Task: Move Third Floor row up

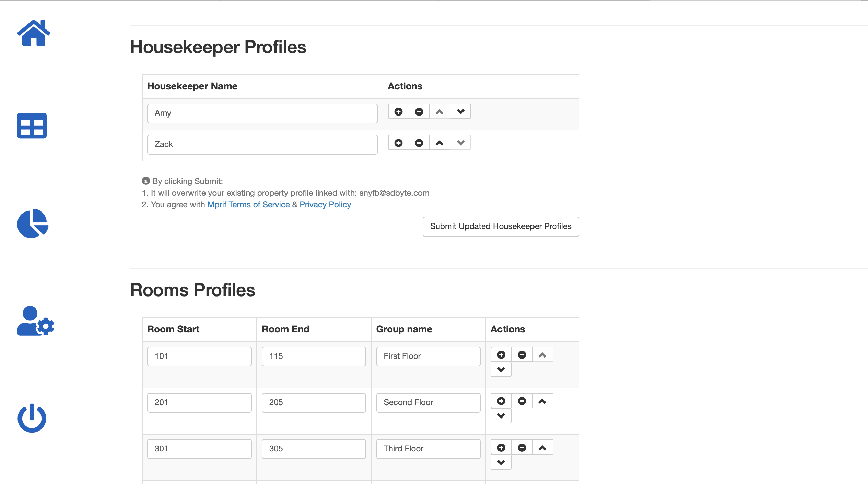Action: click(542, 448)
